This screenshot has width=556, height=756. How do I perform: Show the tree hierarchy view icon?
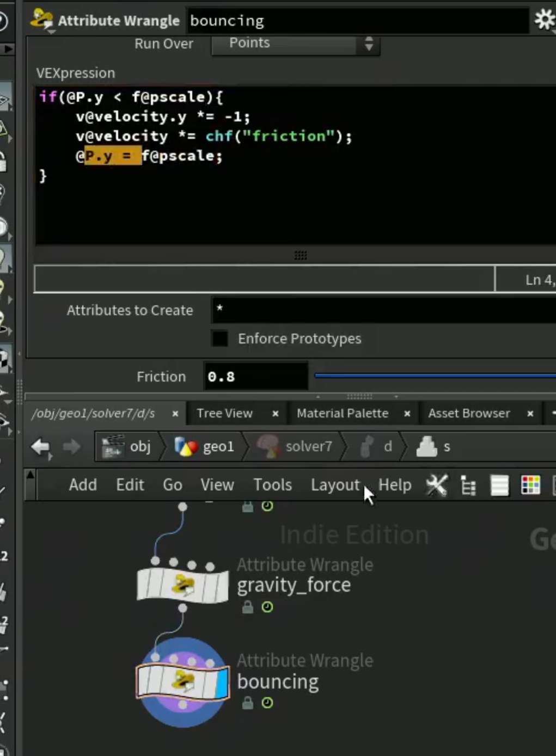468,485
